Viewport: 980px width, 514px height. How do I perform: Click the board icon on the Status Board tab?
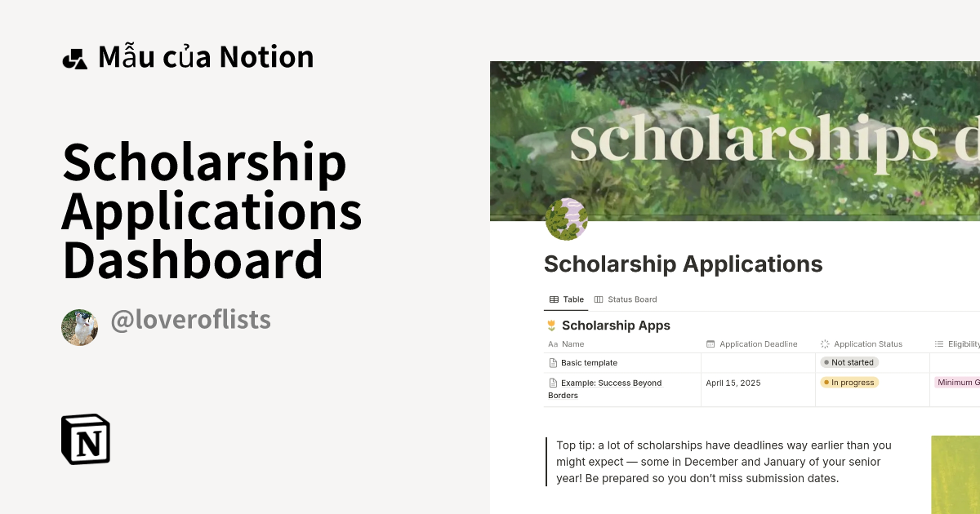point(598,299)
